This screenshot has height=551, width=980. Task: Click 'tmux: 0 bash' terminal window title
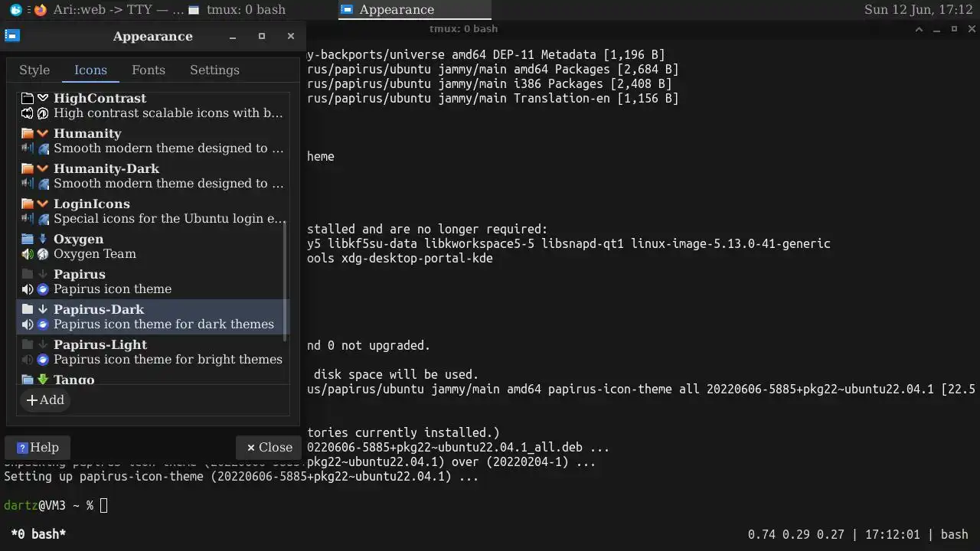[x=463, y=28]
